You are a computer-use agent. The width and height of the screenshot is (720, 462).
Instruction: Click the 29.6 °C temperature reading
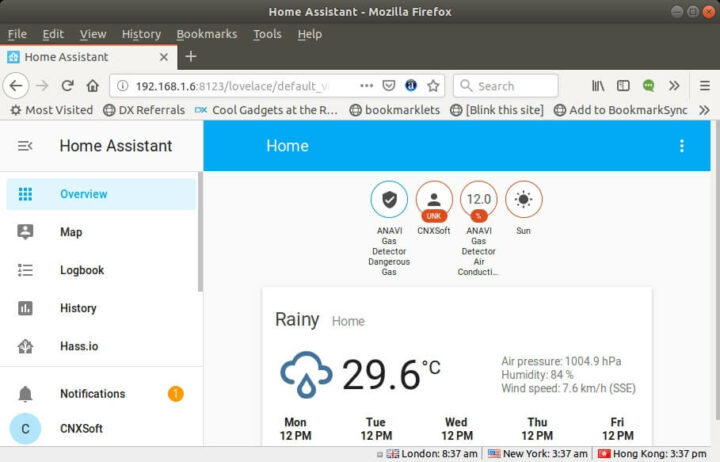(391, 375)
